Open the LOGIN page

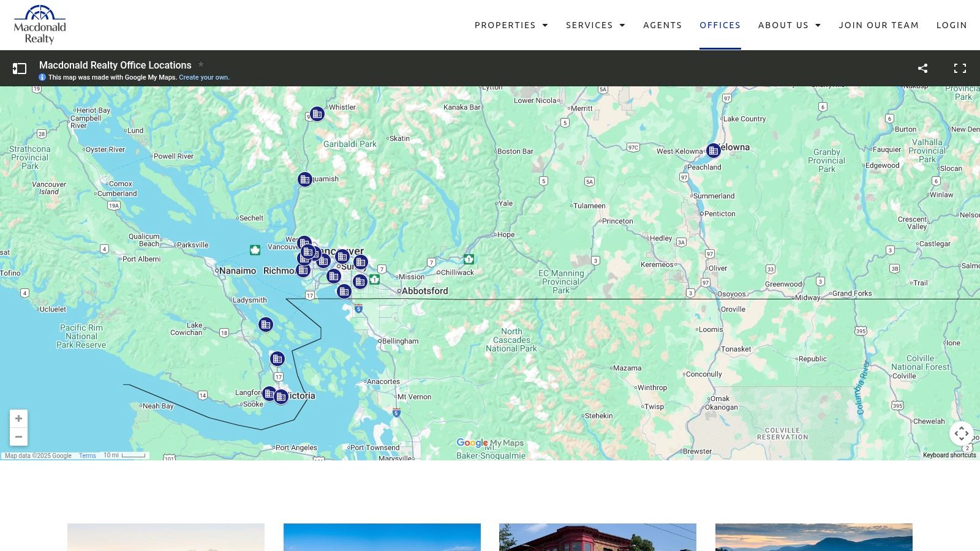952,25
